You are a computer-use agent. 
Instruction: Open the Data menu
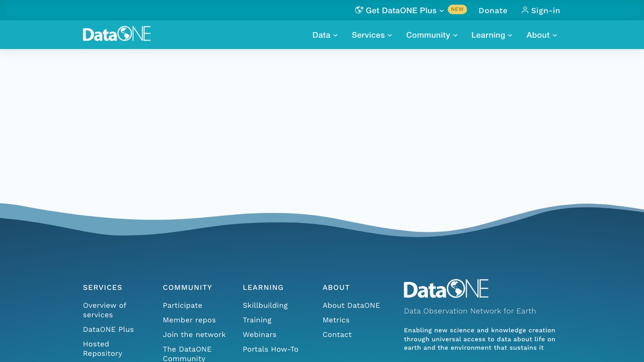(325, 35)
